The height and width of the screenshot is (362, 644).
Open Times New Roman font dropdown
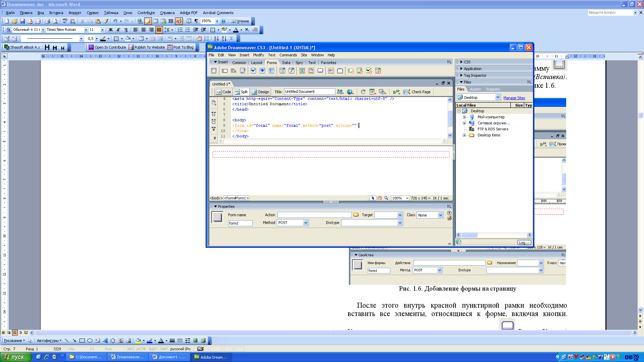pyautogui.click(x=86, y=30)
